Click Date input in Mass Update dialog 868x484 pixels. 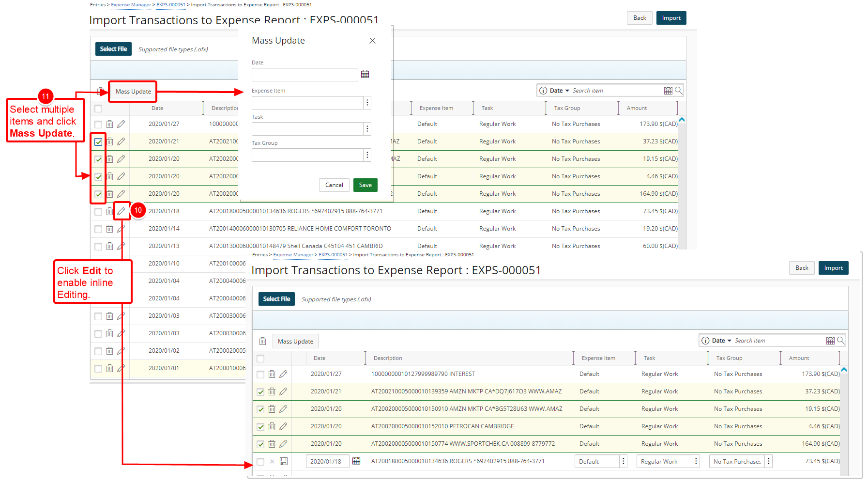[305, 75]
